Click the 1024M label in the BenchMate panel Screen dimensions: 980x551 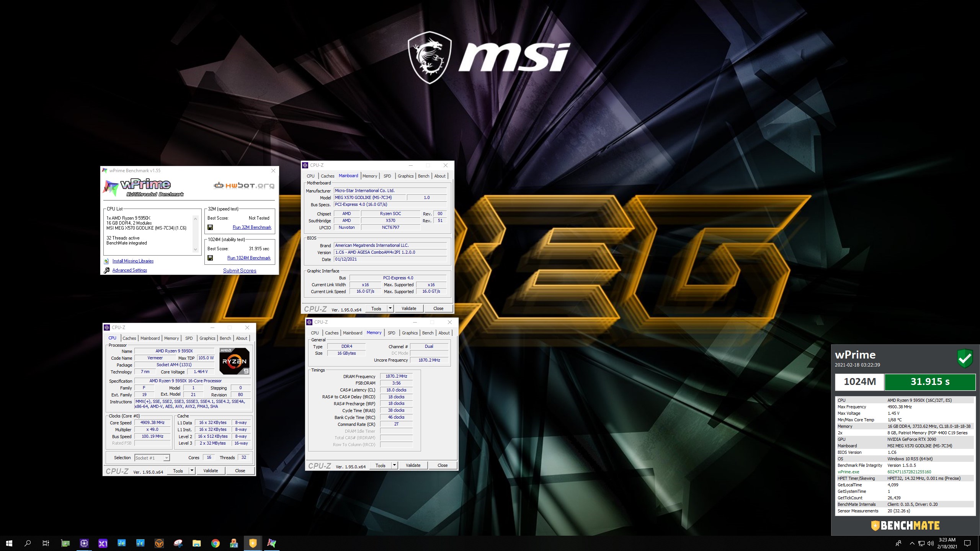[860, 381]
